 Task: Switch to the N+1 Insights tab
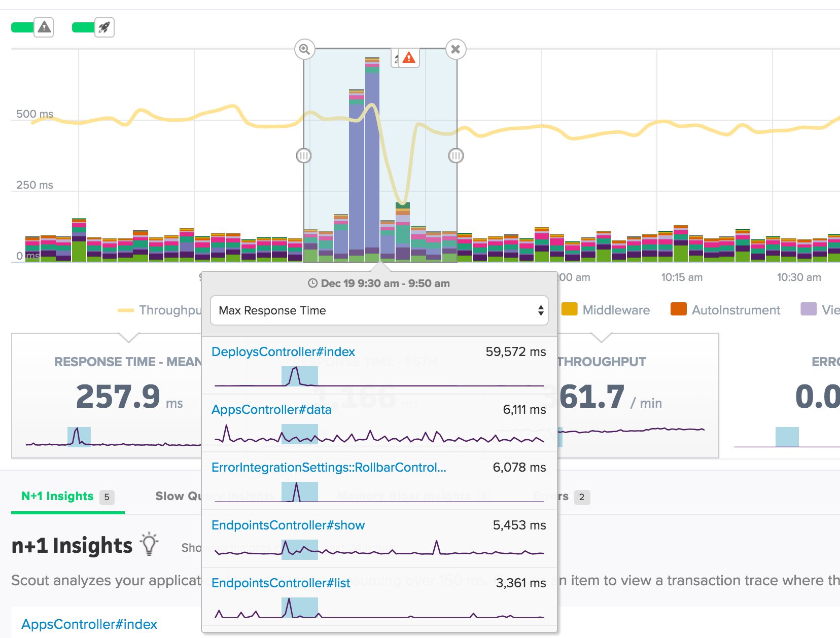coord(58,496)
